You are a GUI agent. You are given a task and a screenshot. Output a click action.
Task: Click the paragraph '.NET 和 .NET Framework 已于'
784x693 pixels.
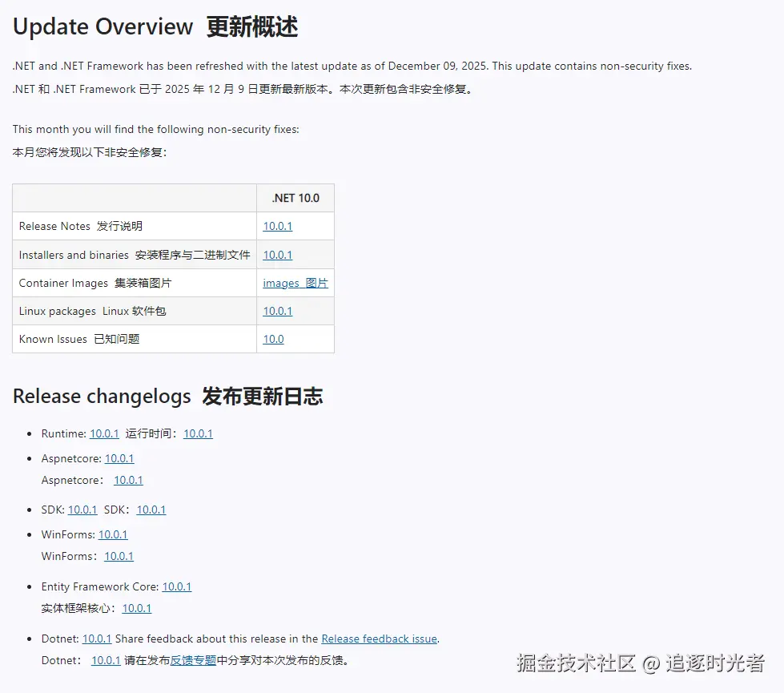click(243, 89)
